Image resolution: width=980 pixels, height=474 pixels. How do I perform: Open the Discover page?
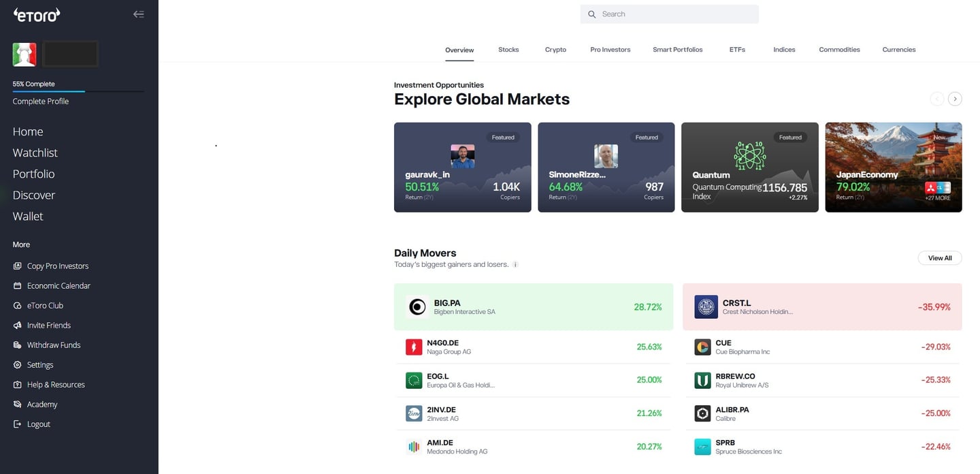[x=34, y=195]
